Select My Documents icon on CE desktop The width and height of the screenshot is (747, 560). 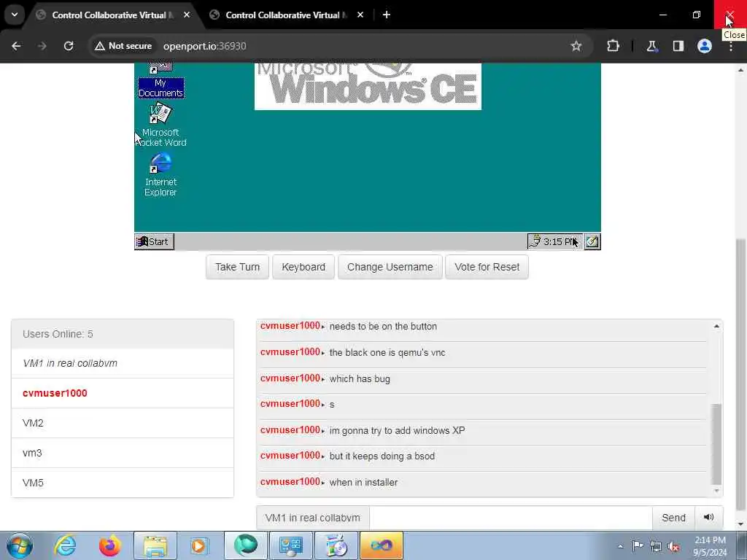160,82
